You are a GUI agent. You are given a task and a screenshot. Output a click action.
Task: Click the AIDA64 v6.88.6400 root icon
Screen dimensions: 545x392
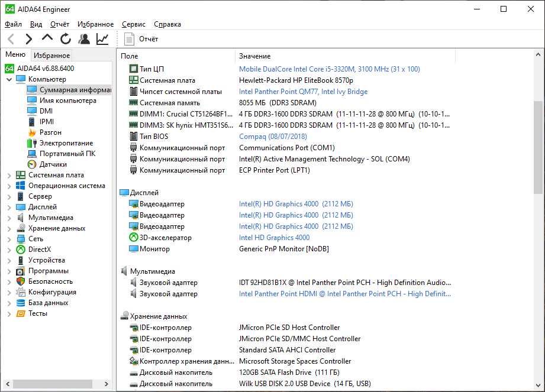tap(9, 69)
